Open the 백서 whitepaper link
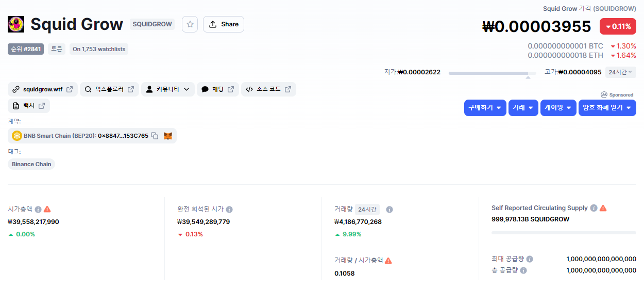644x289 pixels. click(x=29, y=106)
